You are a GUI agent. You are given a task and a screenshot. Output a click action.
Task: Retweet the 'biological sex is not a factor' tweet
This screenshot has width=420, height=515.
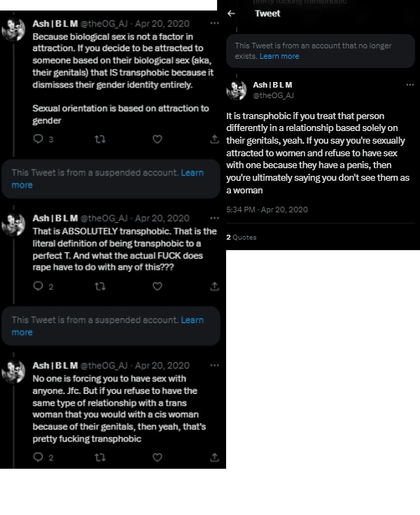[x=99, y=139]
